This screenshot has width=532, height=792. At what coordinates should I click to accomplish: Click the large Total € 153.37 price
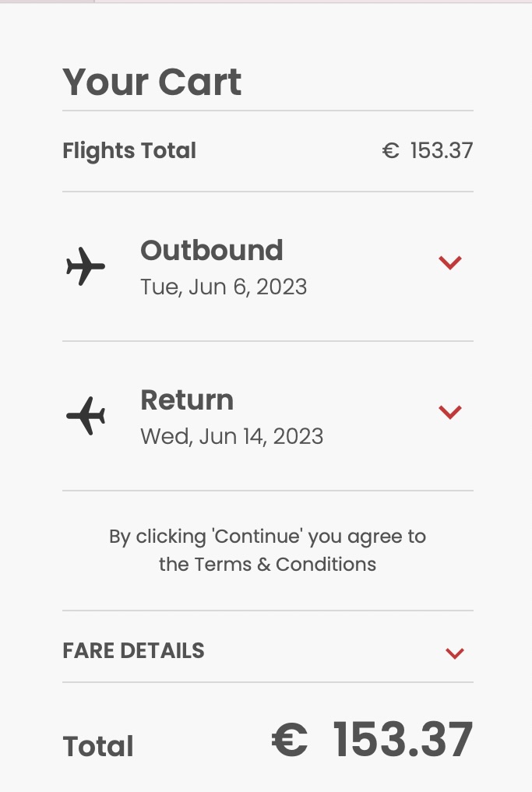pos(403,740)
